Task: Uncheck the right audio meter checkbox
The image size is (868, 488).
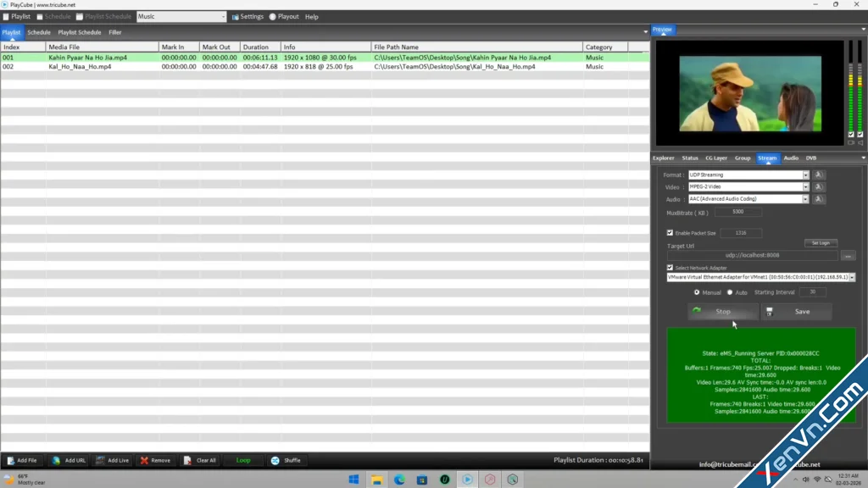Action: point(860,135)
